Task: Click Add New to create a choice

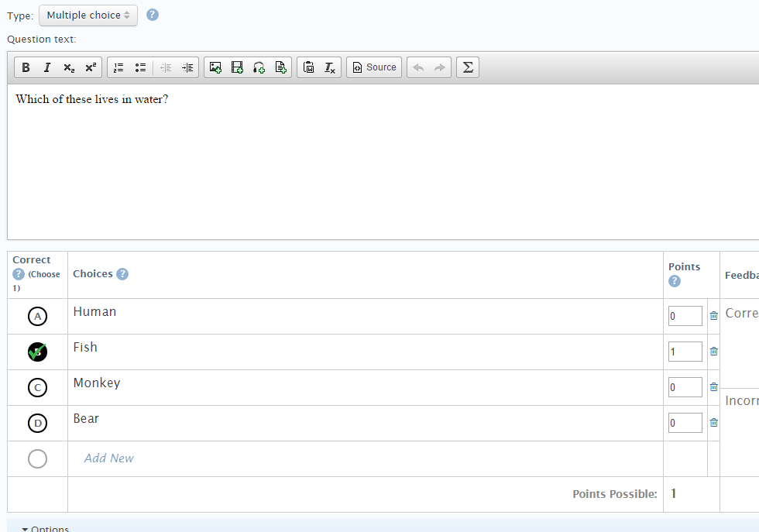Action: (108, 458)
